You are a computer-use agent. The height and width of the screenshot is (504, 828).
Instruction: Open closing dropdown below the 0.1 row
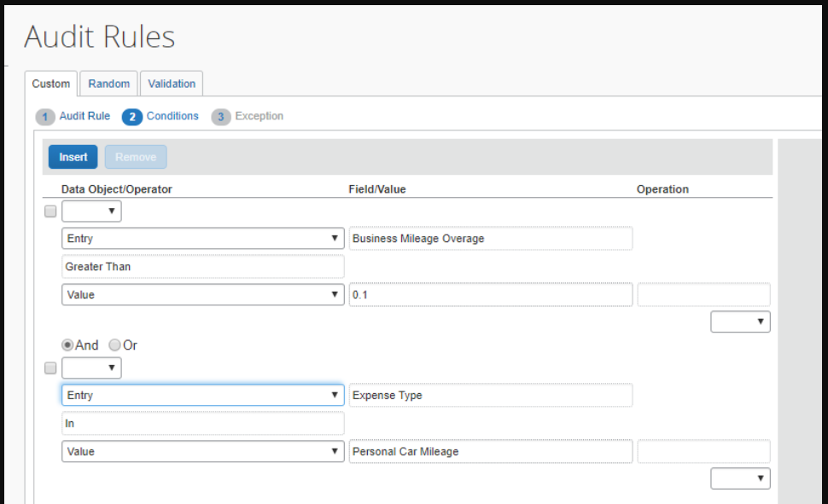[740, 322]
